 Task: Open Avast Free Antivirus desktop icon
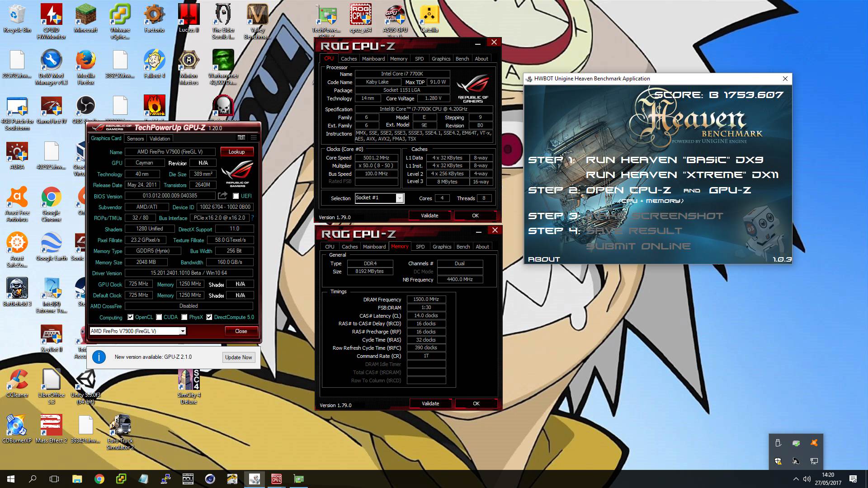[x=17, y=204]
